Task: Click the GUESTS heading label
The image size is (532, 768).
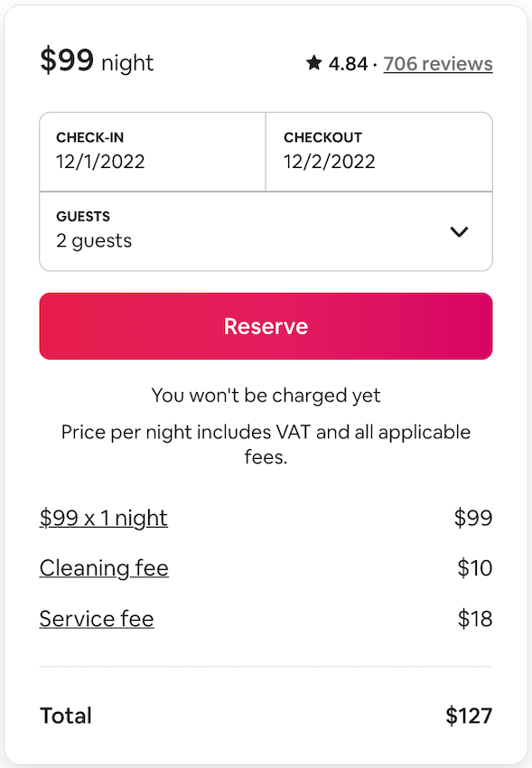Action: pos(83,217)
